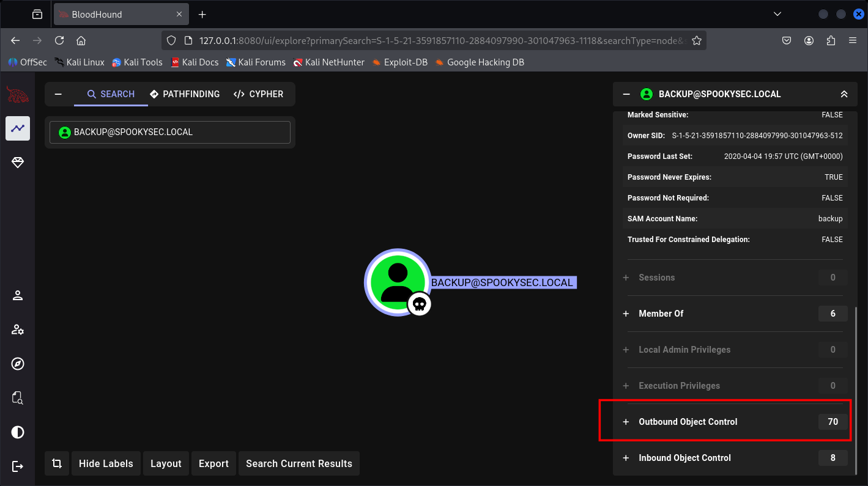Click the Owner SID value
Image resolution: width=868 pixels, height=486 pixels.
click(x=757, y=136)
